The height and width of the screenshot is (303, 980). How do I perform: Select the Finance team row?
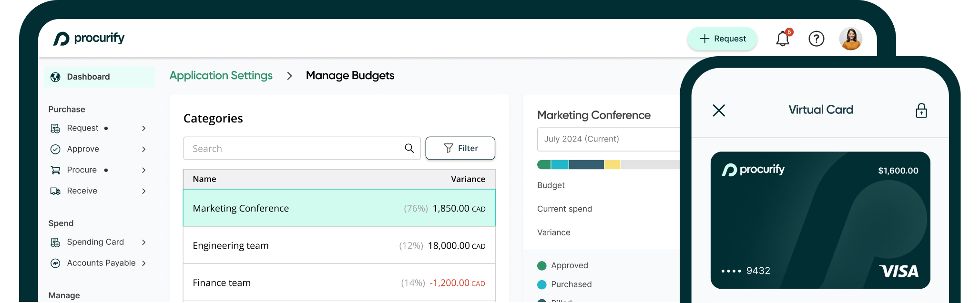[x=339, y=283]
